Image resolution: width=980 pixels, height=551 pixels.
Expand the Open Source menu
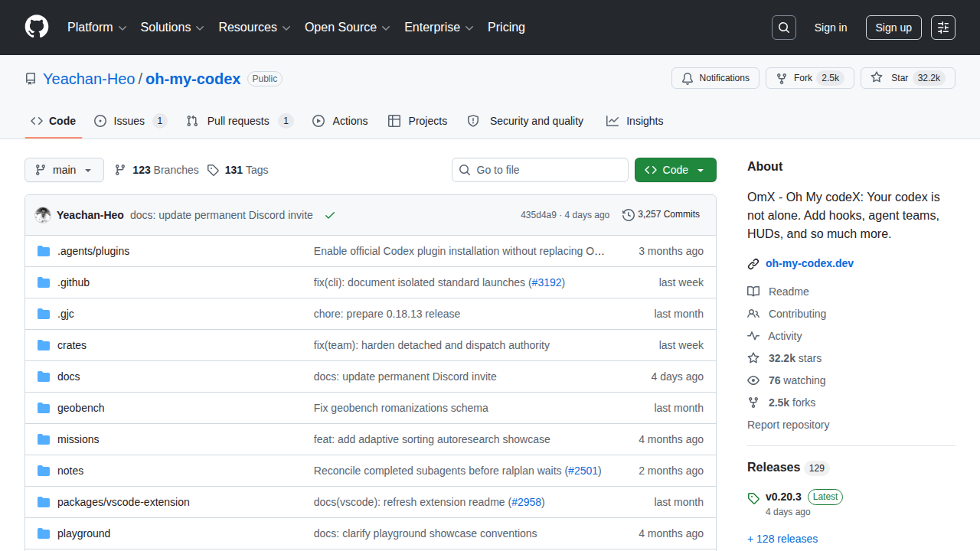tap(348, 28)
